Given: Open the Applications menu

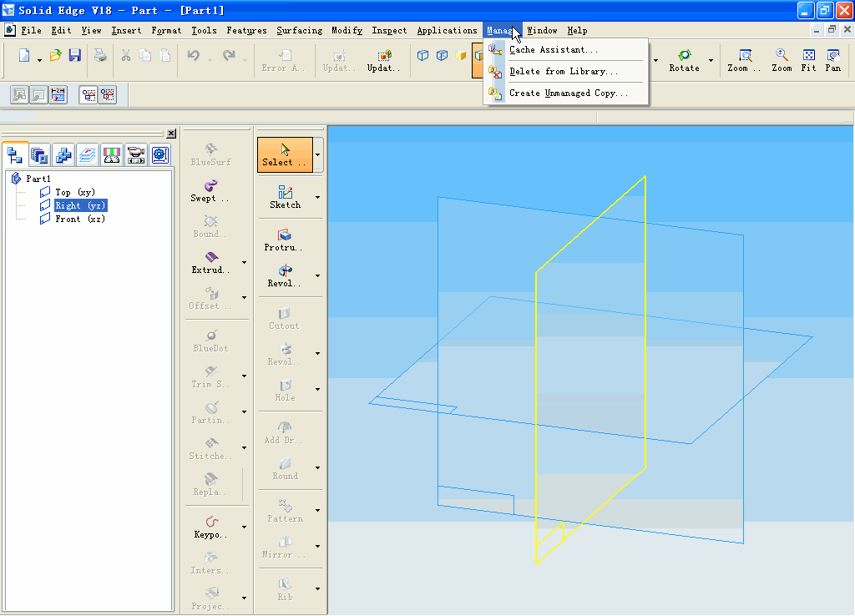Looking at the screenshot, I should click(x=448, y=31).
